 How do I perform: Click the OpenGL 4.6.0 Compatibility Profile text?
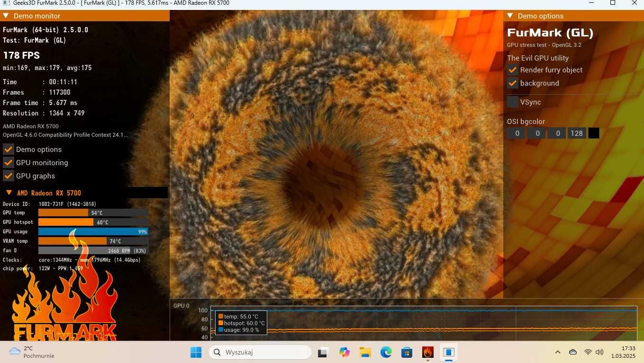[x=65, y=135]
